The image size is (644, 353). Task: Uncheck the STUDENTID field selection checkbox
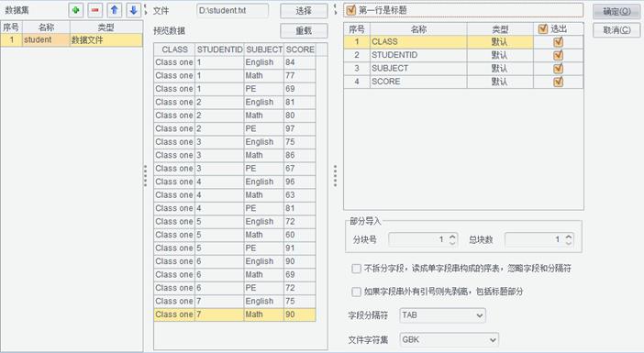coord(558,55)
